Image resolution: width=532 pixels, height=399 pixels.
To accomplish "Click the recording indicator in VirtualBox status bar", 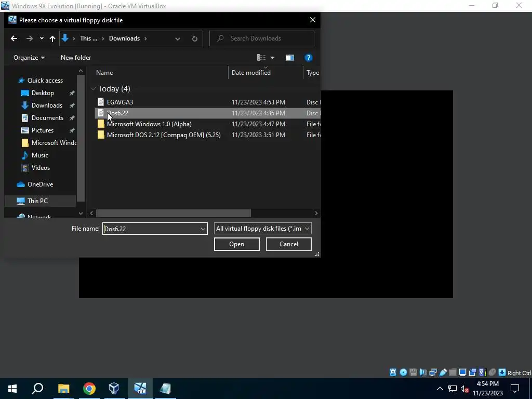I will pyautogui.click(x=472, y=372).
